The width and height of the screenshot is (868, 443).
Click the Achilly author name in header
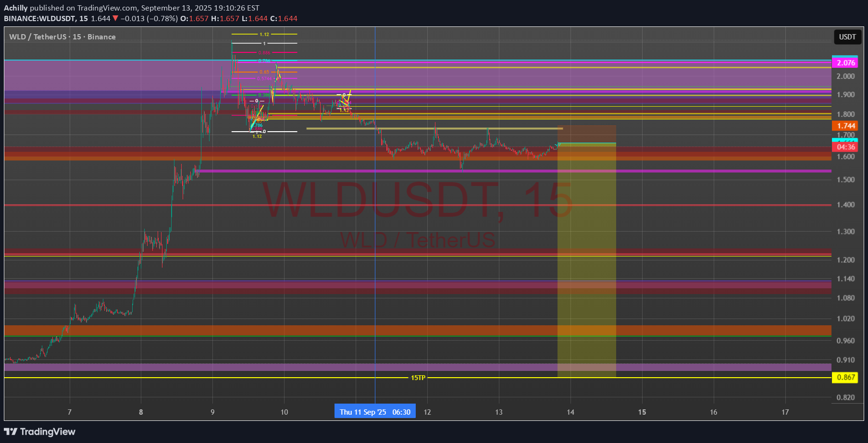pos(16,8)
